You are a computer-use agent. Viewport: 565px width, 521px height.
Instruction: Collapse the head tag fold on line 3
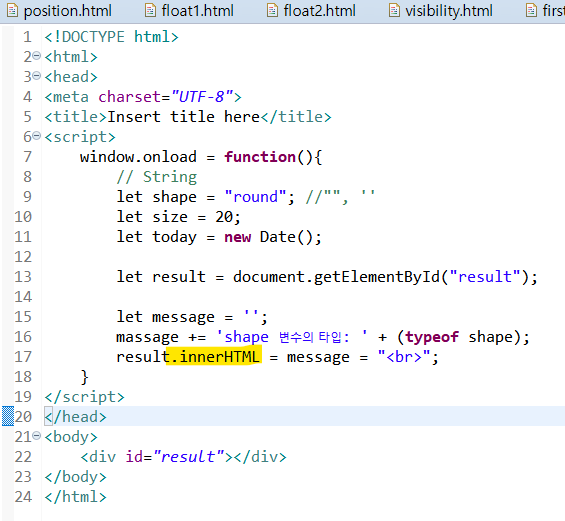click(36, 76)
